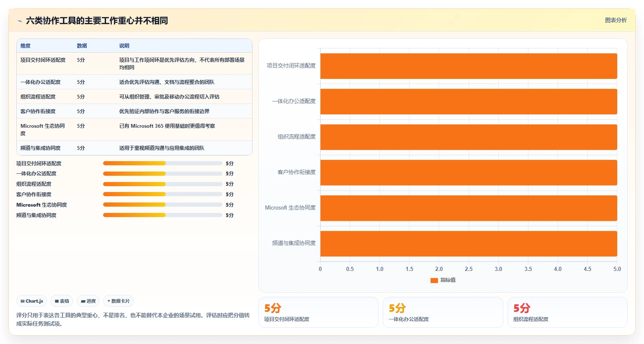Click the 5.0 axis tick label
The image size is (644, 344).
[x=617, y=269]
